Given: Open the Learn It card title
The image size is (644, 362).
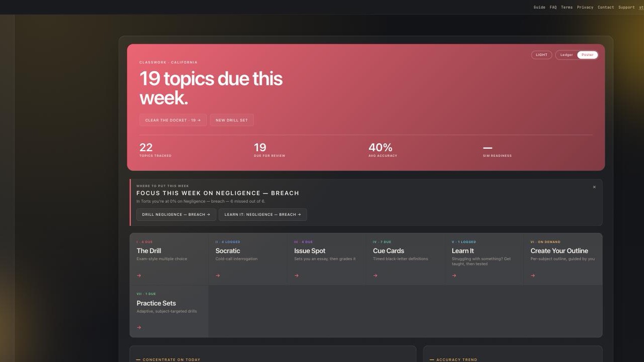Looking at the screenshot, I should click(463, 251).
